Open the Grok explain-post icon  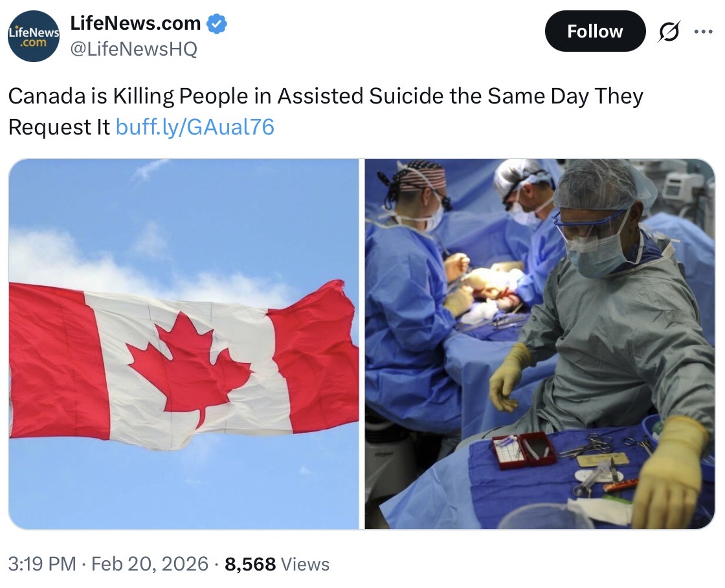point(668,32)
